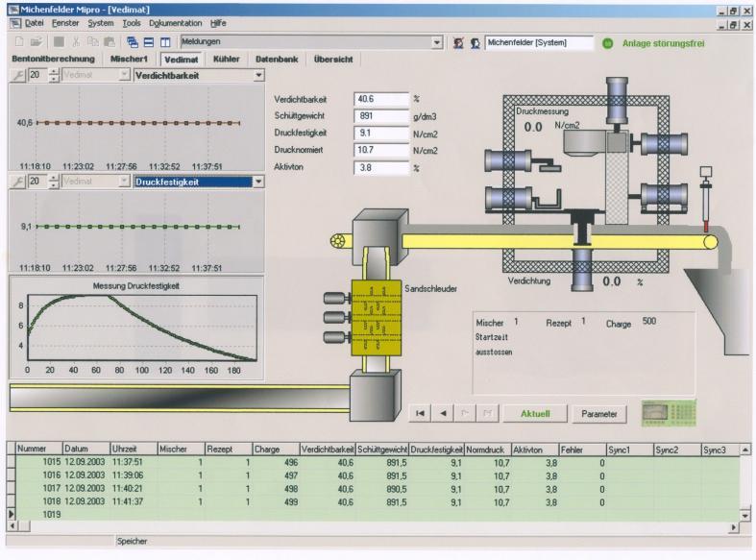Screen dimensions: 756x560
Task: Click the table scroll up arrow
Action: [745, 450]
